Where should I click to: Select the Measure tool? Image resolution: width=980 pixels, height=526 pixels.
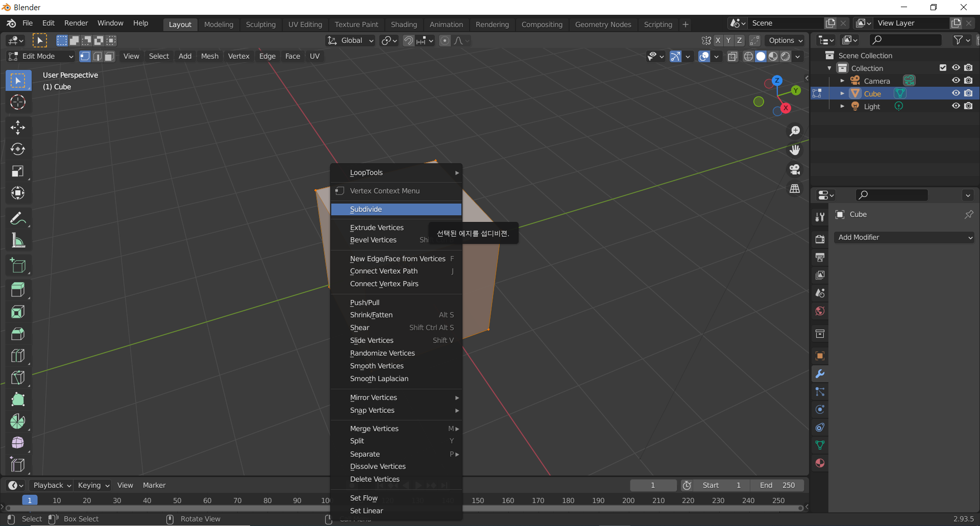pyautogui.click(x=18, y=240)
